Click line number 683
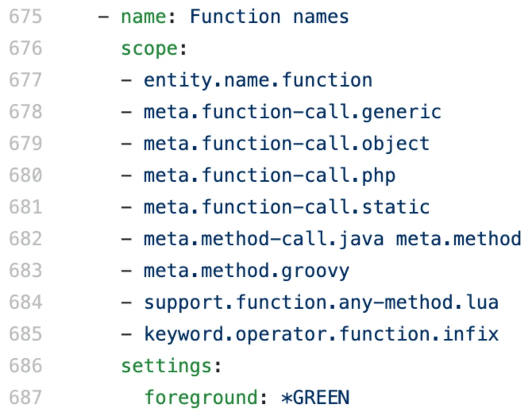The height and width of the screenshot is (412, 532). pos(25,271)
